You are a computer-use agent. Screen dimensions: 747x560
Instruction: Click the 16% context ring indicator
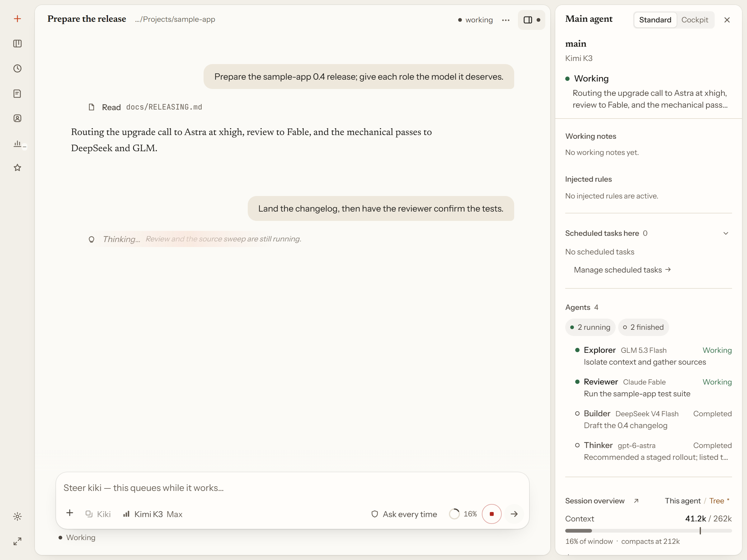coord(463,514)
